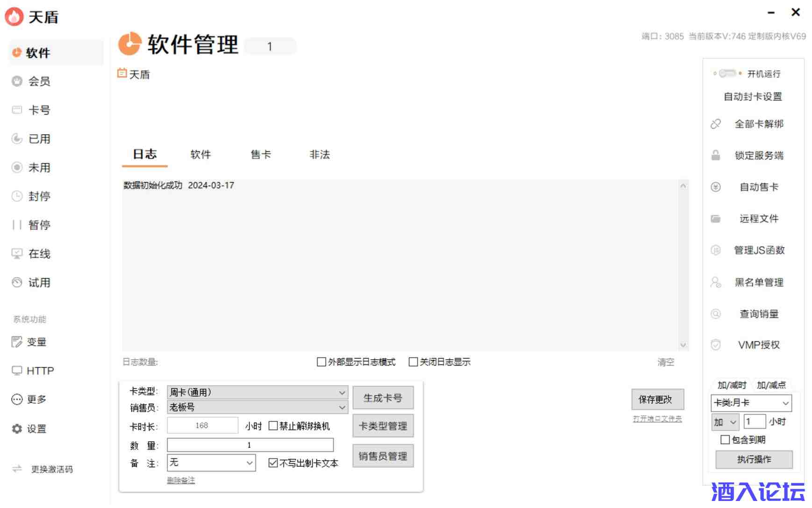Click the open port folder link
812x508 pixels.
tap(657, 419)
